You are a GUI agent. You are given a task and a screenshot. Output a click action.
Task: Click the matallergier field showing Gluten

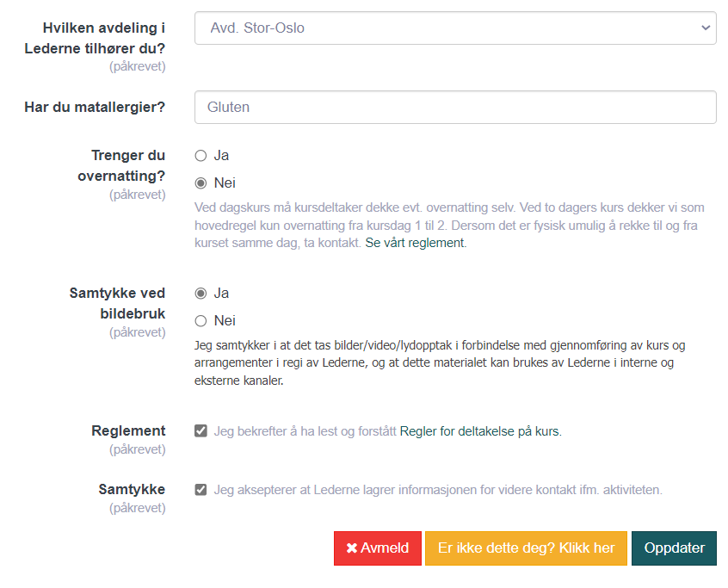[455, 107]
